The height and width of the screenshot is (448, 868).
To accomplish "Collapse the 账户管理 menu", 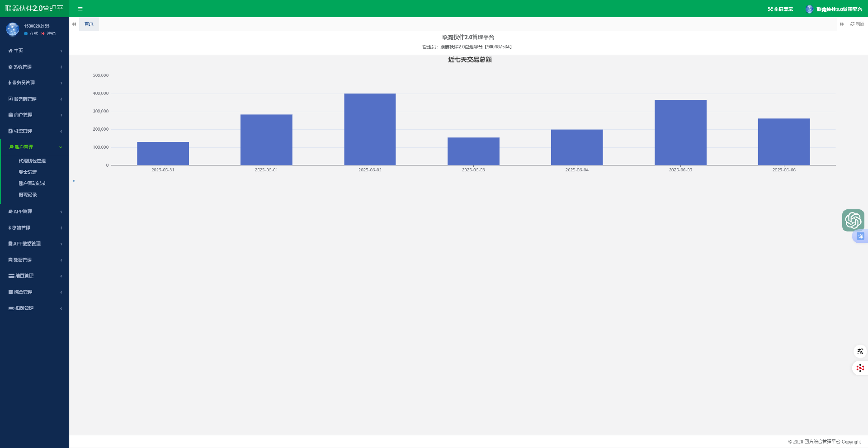I will click(x=34, y=147).
